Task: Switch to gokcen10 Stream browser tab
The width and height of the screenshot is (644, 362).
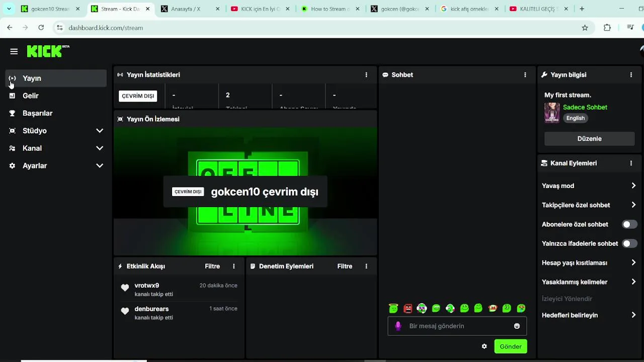Action: click(x=50, y=9)
